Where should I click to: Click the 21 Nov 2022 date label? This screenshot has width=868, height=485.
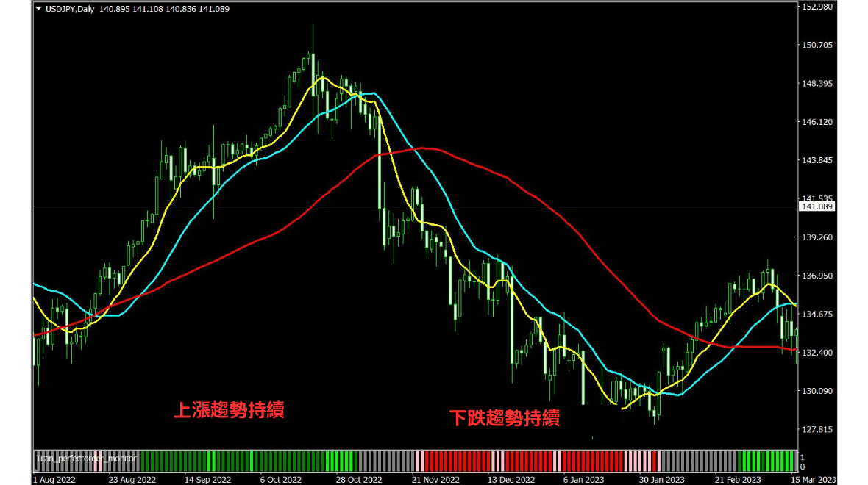click(x=436, y=479)
